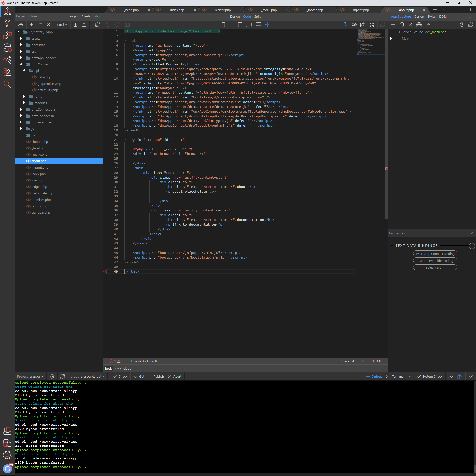Click Insert Server Side Binding button

tap(435, 261)
